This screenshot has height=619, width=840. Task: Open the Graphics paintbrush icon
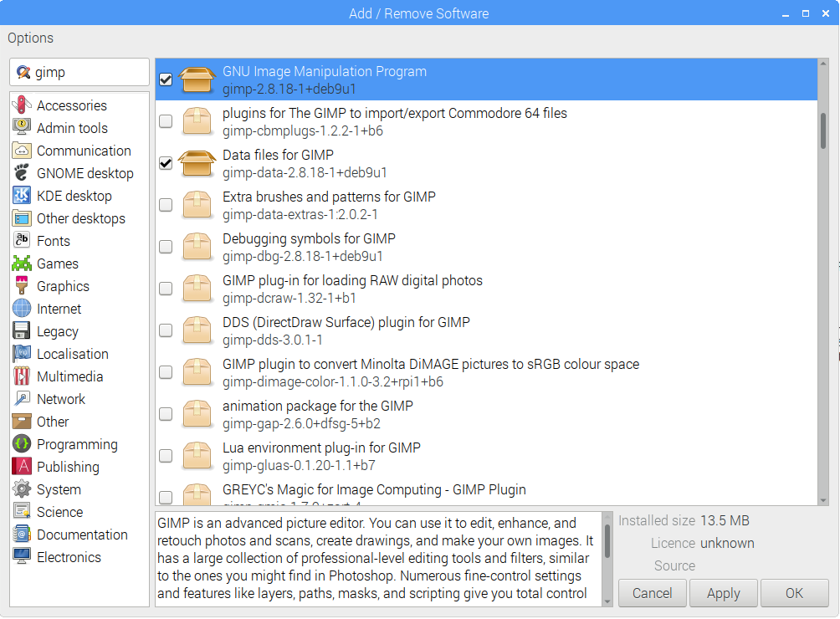22,286
